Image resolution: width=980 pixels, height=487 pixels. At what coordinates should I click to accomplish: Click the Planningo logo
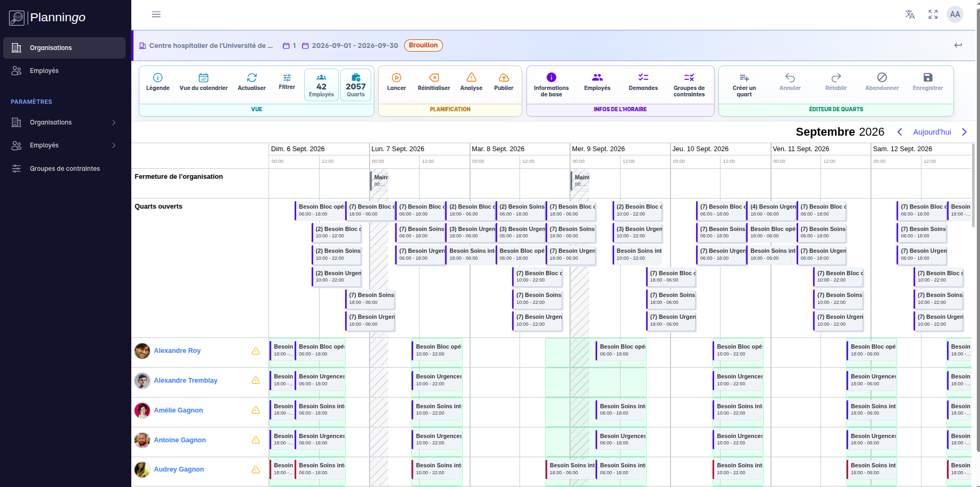[47, 18]
